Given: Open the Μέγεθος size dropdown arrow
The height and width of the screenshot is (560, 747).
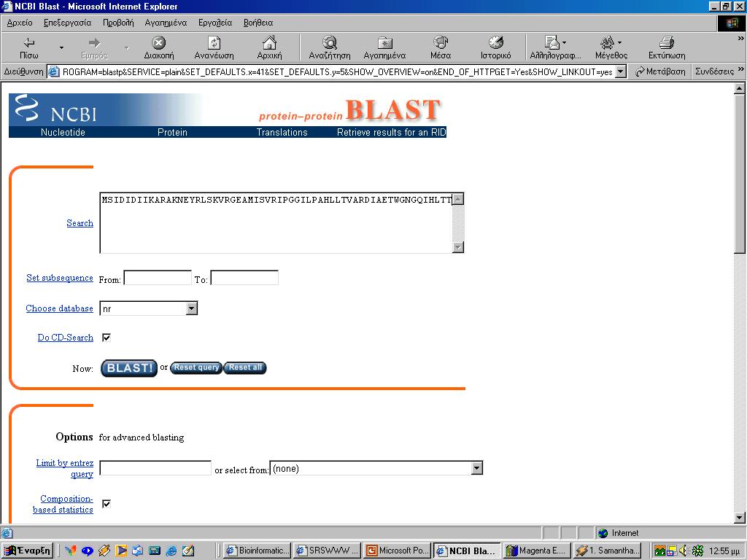Looking at the screenshot, I should click(x=620, y=42).
